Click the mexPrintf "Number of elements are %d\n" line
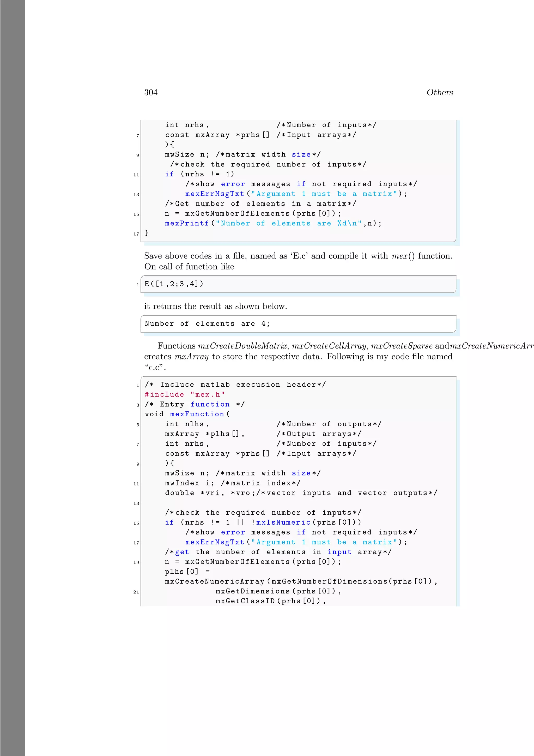Screen dimensions: 534x756 point(273,223)
